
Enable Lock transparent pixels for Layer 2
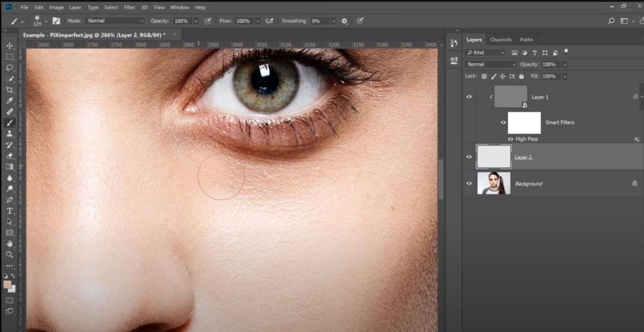click(484, 76)
